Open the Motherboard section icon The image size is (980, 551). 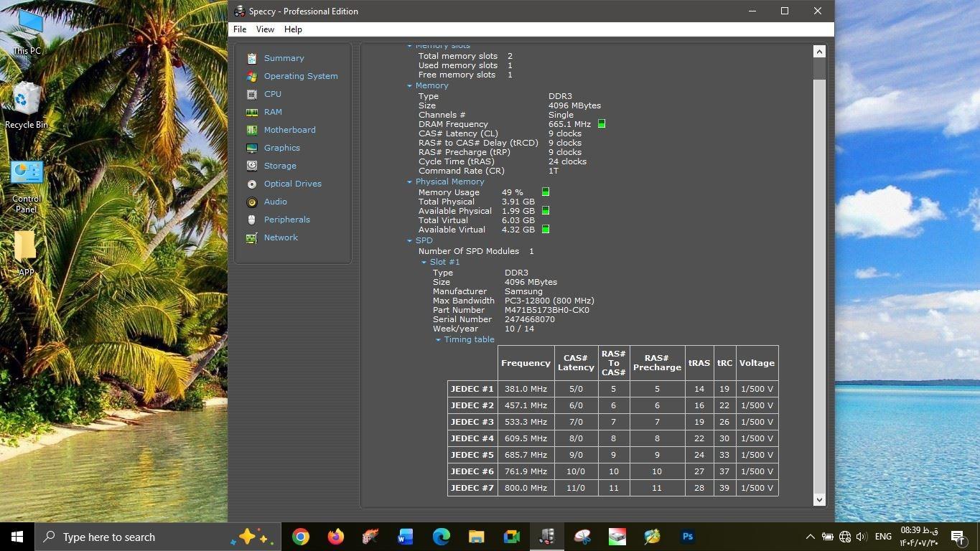251,130
